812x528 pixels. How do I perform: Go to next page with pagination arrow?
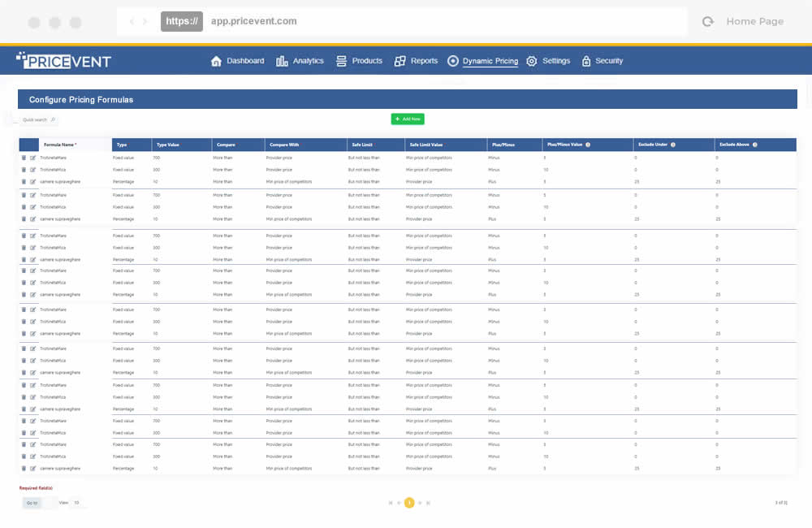coord(420,503)
